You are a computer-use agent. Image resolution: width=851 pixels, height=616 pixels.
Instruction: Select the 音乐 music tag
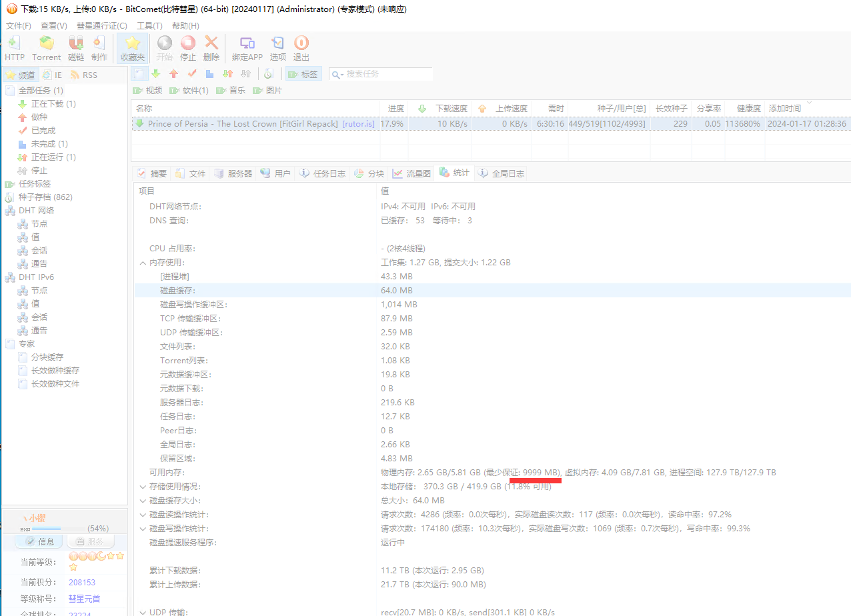click(231, 91)
